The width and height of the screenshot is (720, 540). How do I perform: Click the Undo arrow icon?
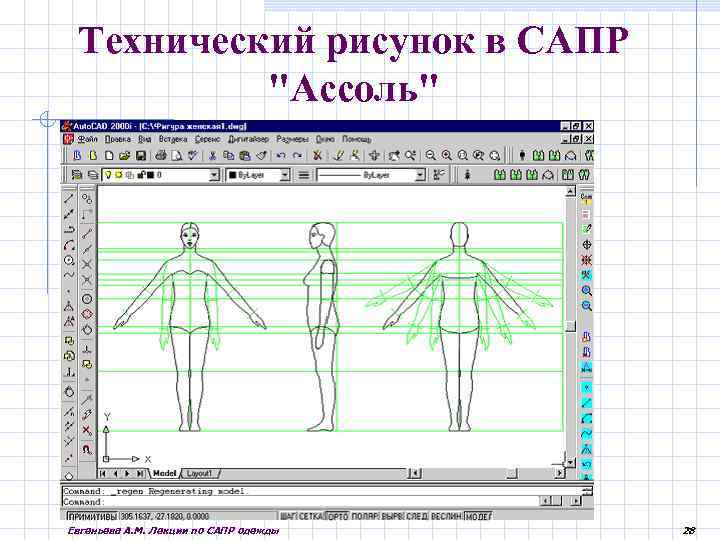pos(281,156)
